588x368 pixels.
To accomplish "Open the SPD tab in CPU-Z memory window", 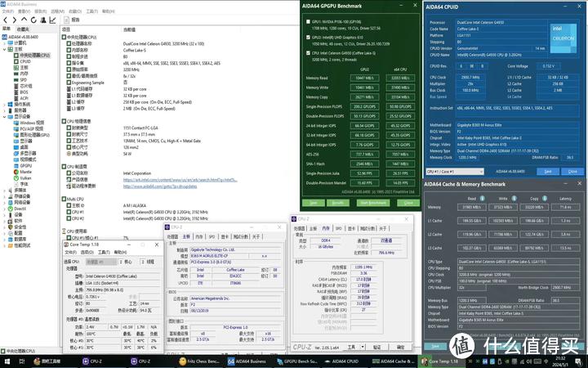I will (x=338, y=229).
